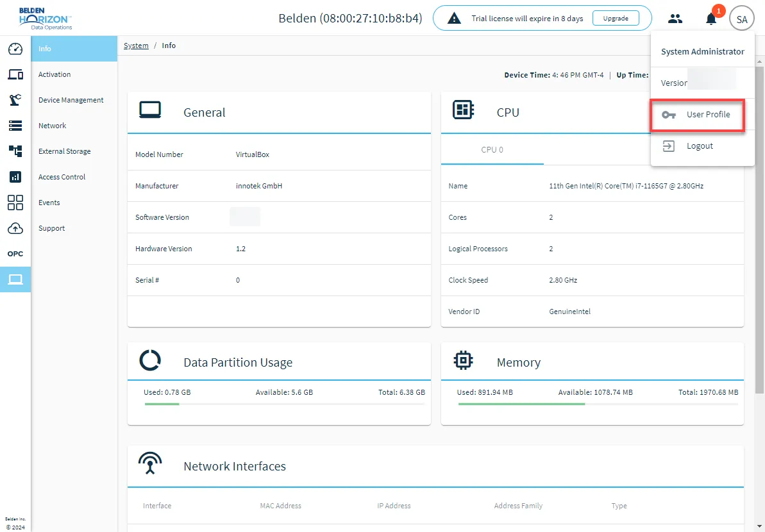The image size is (765, 532).
Task: Click the antenna icon beside Network Interfaces
Action: [150, 463]
